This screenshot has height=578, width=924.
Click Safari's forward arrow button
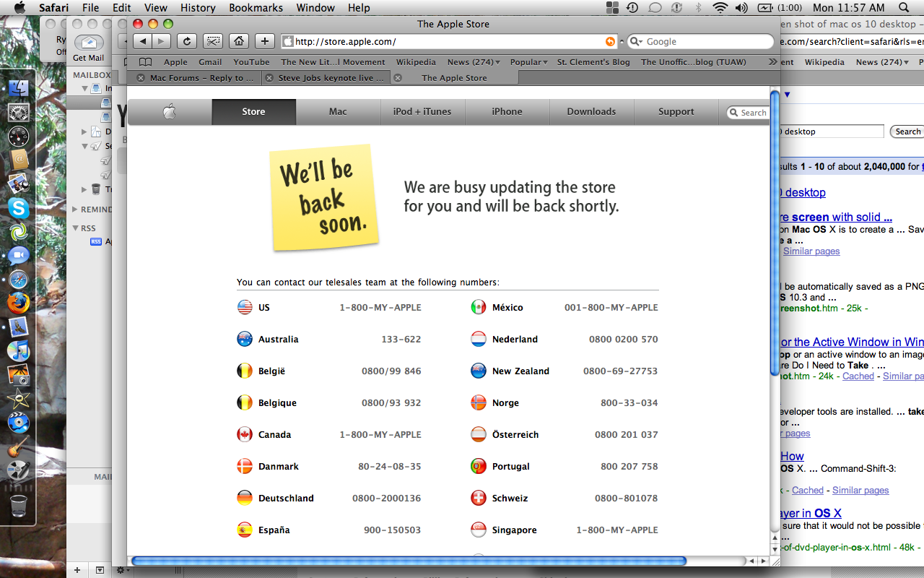(x=162, y=41)
